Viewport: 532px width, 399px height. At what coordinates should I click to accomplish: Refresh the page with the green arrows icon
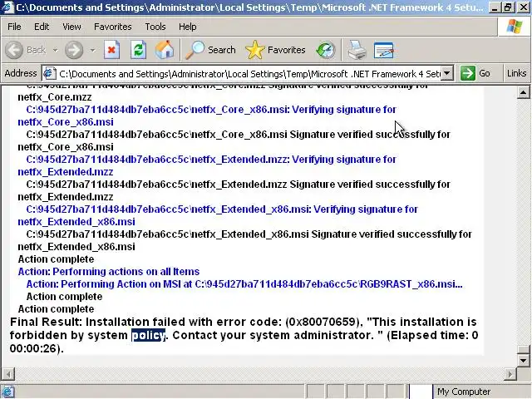tap(139, 50)
